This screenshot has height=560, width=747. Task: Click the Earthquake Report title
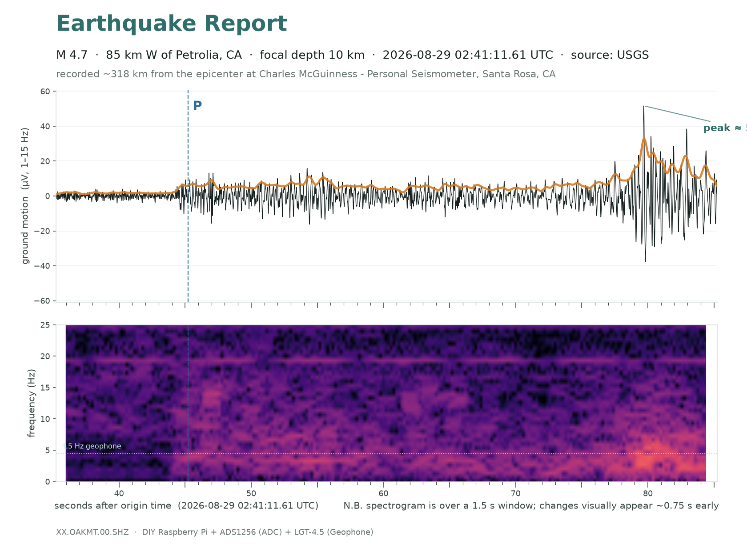pos(172,24)
